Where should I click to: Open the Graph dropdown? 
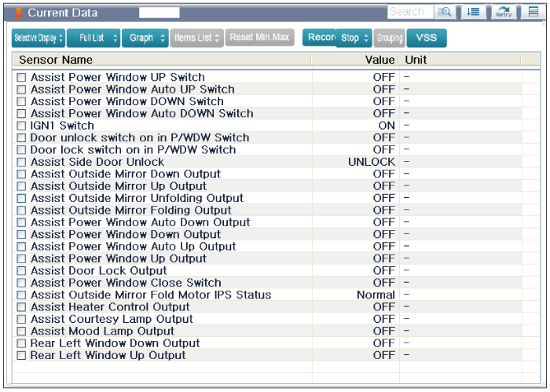pyautogui.click(x=145, y=38)
